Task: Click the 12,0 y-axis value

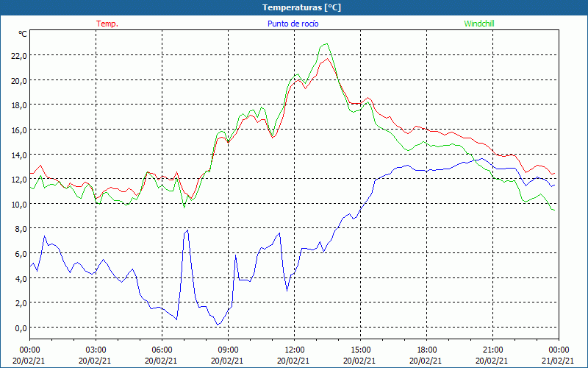Action: coord(20,180)
